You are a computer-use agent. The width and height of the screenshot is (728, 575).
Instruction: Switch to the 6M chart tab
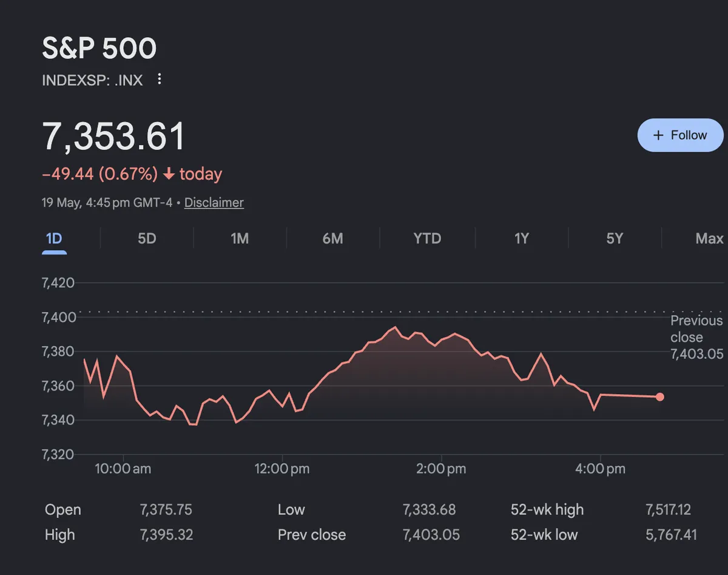(x=332, y=239)
